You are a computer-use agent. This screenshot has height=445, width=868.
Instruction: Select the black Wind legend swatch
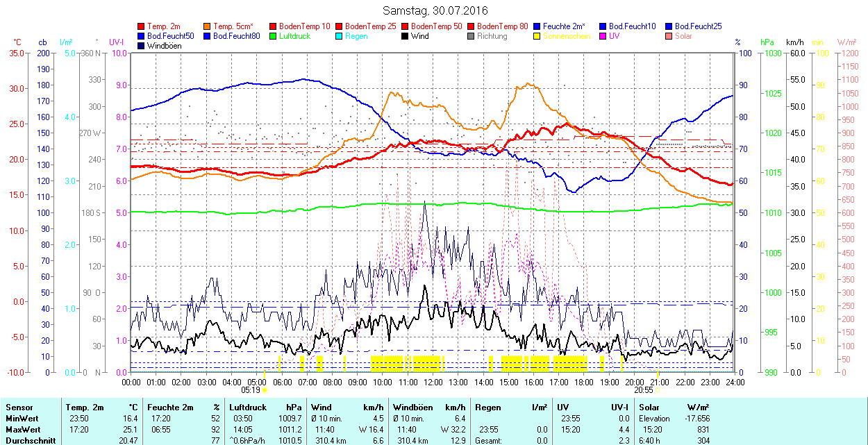(406, 36)
